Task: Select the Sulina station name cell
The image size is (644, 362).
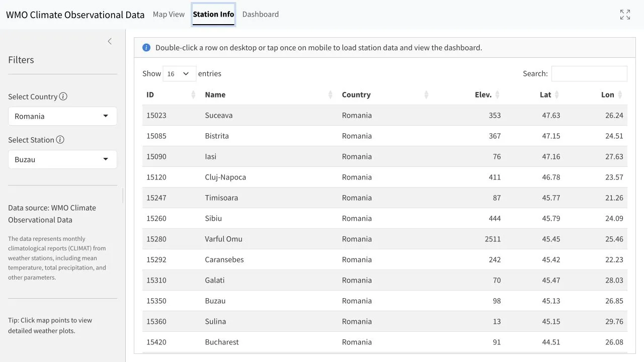Action: coord(215,321)
